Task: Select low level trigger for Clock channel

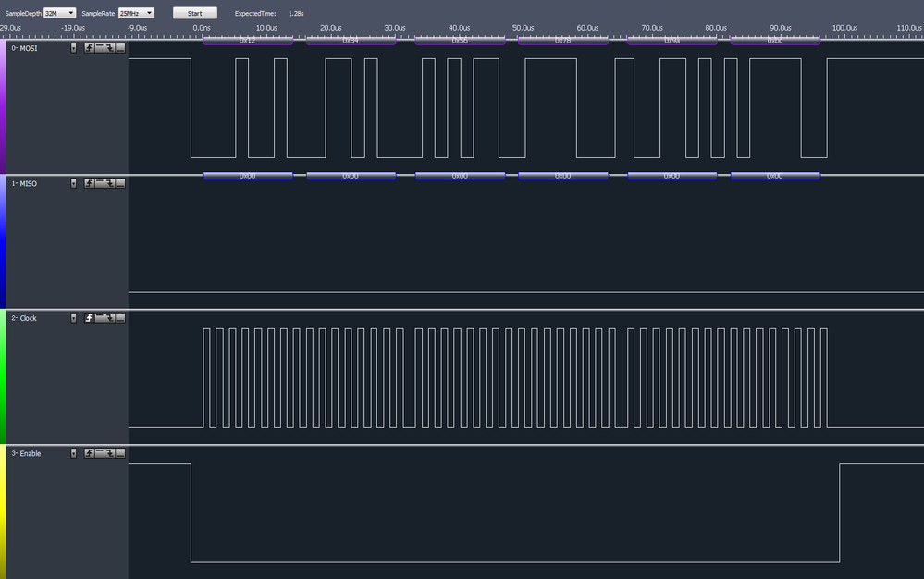Action: pos(120,318)
